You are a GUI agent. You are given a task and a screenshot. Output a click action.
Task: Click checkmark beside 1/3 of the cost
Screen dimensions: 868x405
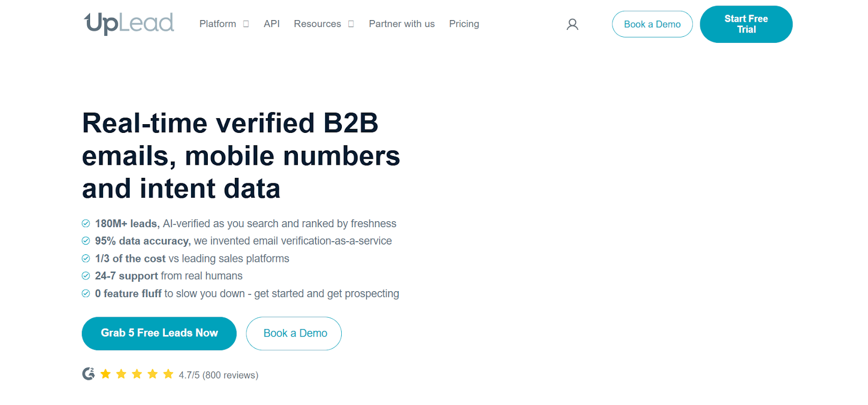86,259
